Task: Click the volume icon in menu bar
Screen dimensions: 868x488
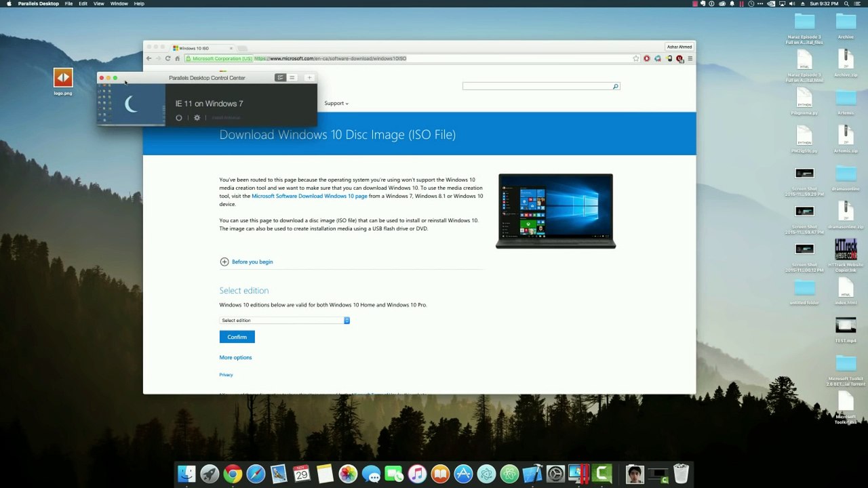Action: tap(792, 3)
